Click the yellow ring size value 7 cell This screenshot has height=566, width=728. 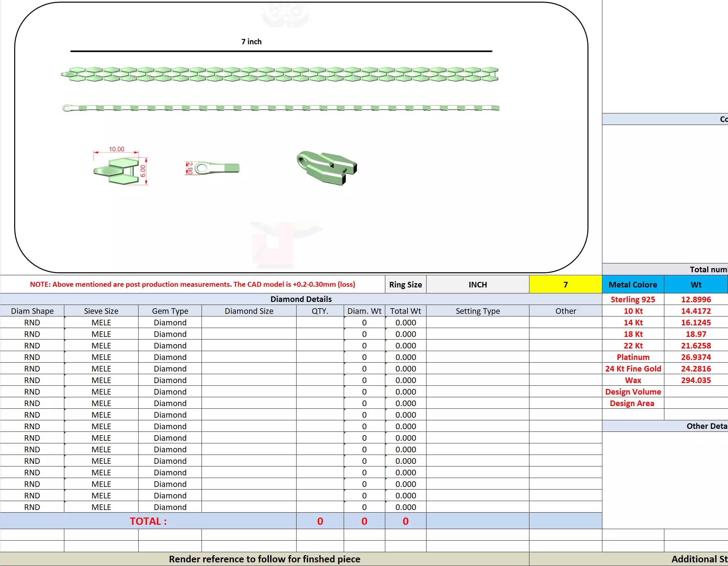[565, 284]
